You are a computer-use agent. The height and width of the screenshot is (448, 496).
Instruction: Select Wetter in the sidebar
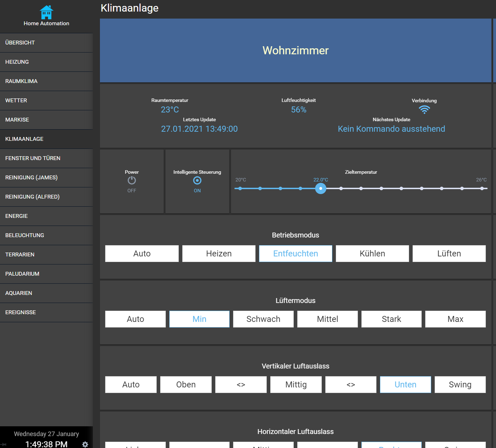tap(46, 101)
